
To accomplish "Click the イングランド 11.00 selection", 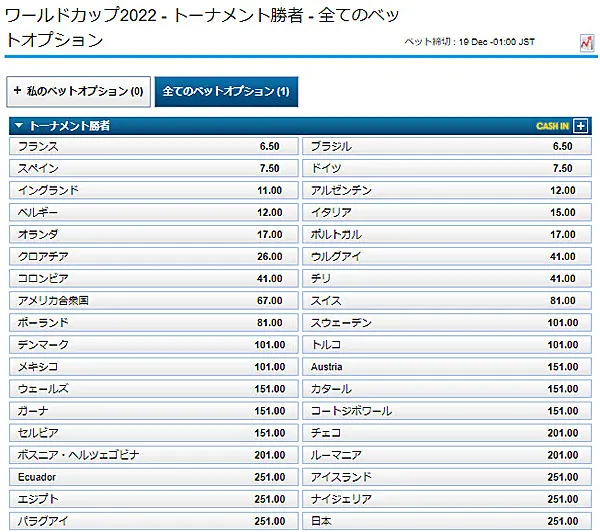I will [x=152, y=190].
